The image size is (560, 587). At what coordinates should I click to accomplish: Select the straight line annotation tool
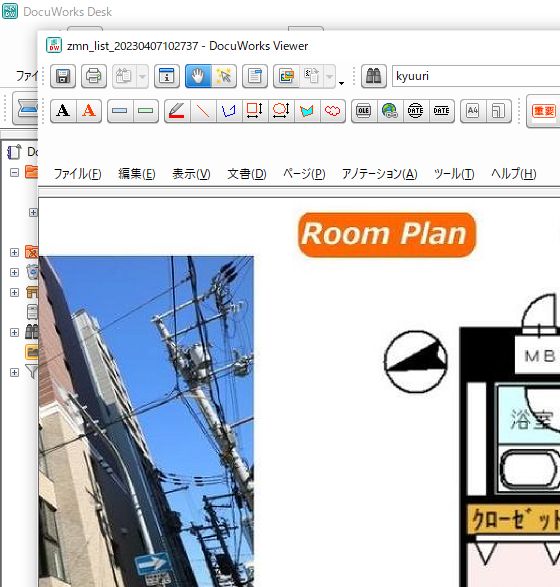pos(203,111)
